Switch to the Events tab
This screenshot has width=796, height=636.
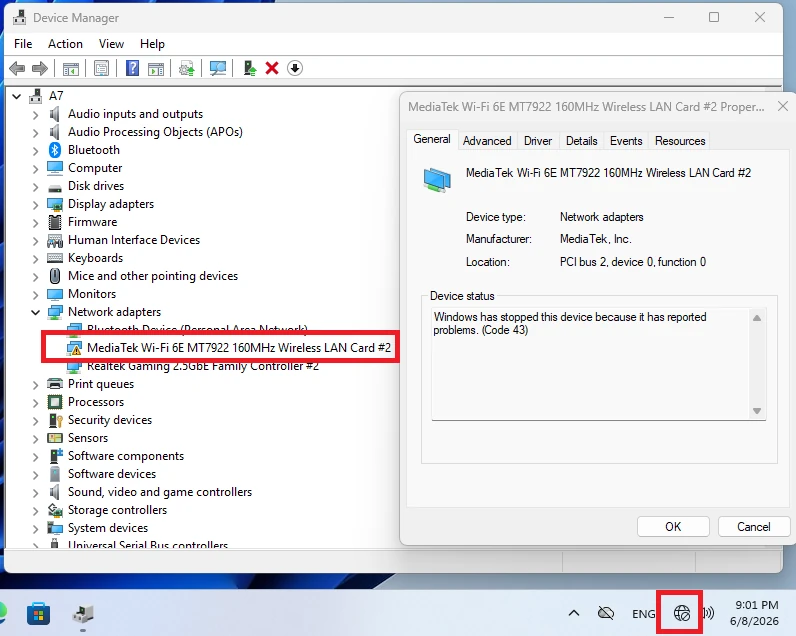626,141
